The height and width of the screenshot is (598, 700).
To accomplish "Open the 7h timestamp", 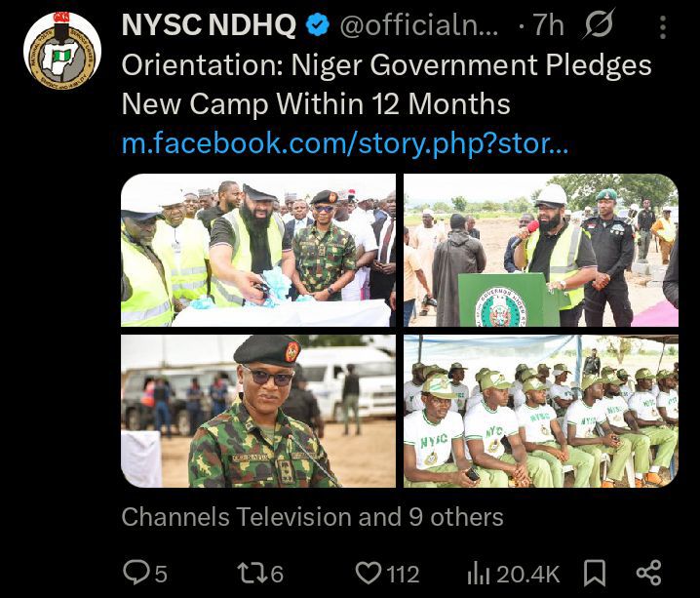I will [x=549, y=25].
